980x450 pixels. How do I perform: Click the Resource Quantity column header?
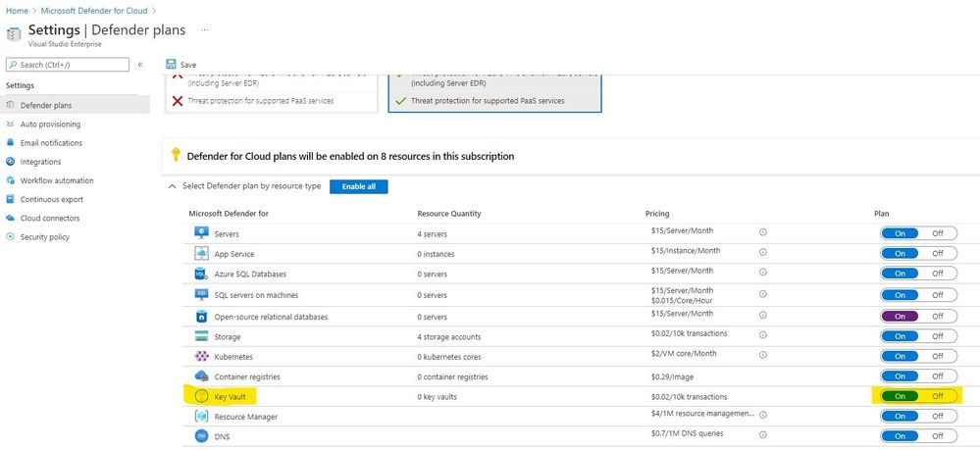448,214
